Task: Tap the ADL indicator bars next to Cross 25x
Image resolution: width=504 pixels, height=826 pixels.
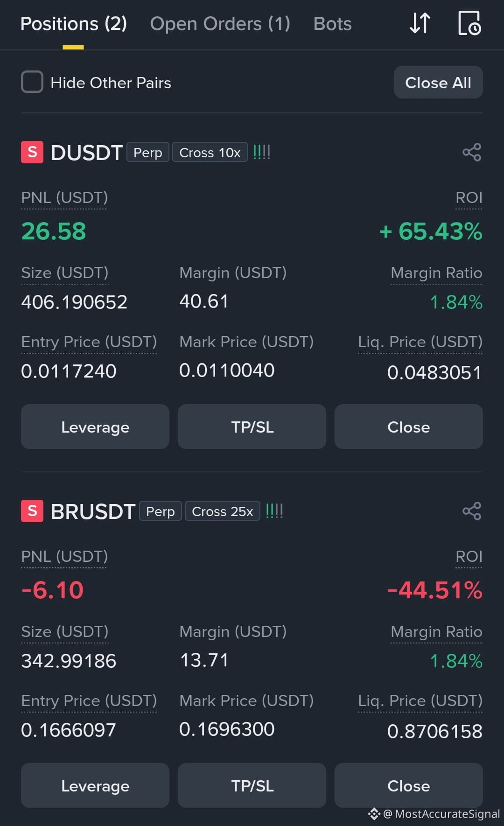Action: [274, 511]
